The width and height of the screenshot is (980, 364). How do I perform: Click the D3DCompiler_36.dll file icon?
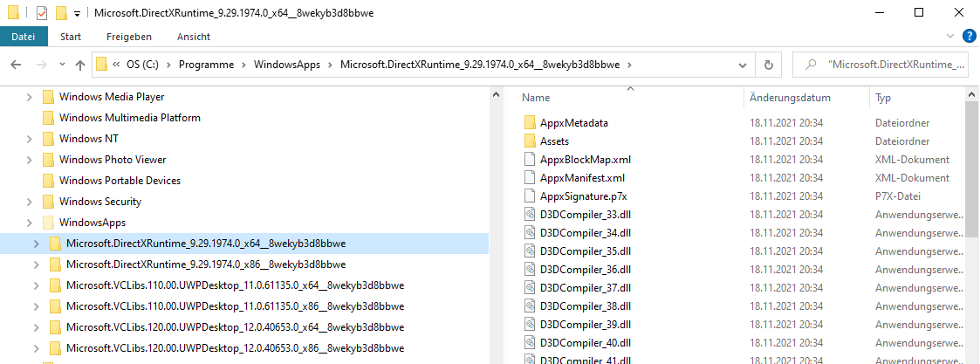530,270
